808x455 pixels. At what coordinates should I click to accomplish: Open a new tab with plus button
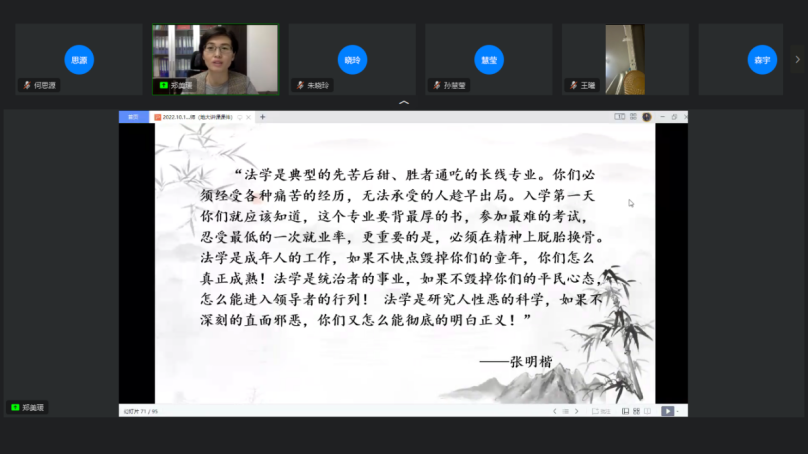[263, 117]
